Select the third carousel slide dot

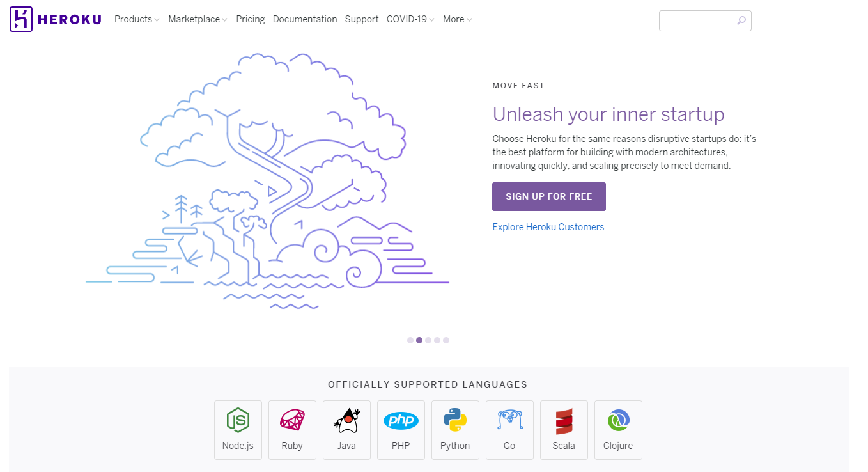click(x=428, y=340)
